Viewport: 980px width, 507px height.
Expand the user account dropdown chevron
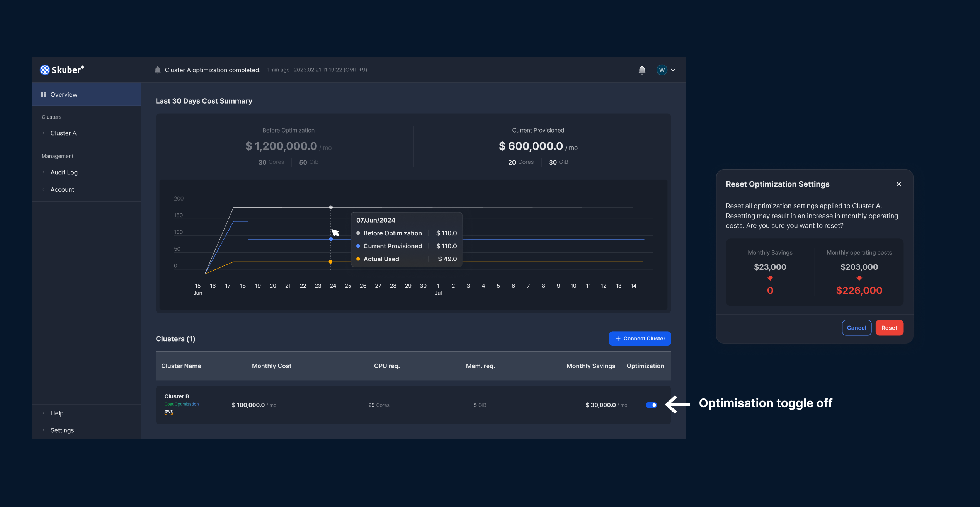click(x=673, y=70)
